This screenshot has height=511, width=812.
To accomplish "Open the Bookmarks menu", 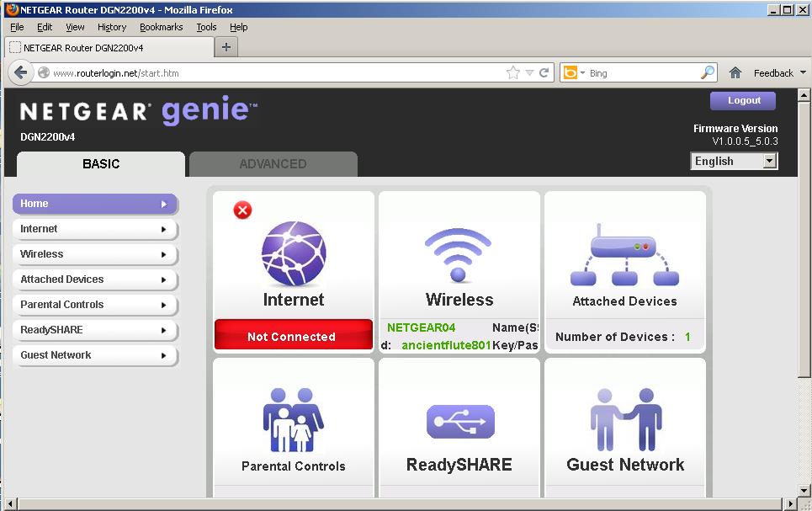I will (x=161, y=27).
